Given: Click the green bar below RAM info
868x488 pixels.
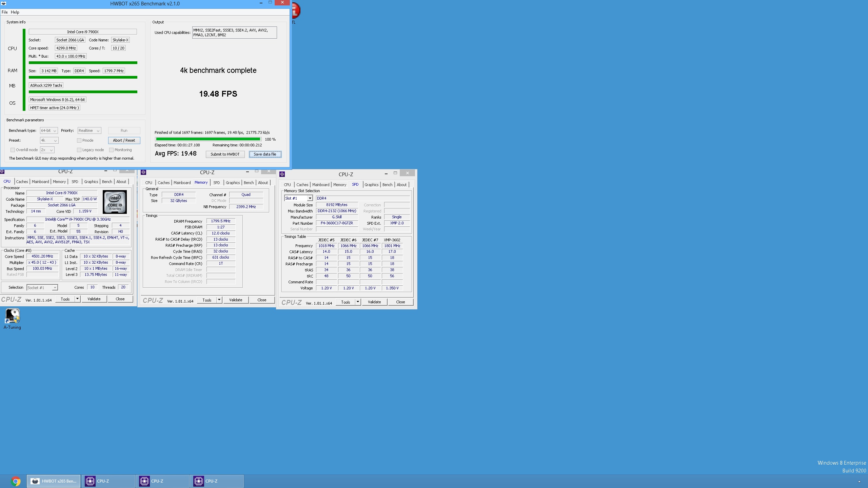Looking at the screenshot, I should (x=83, y=77).
